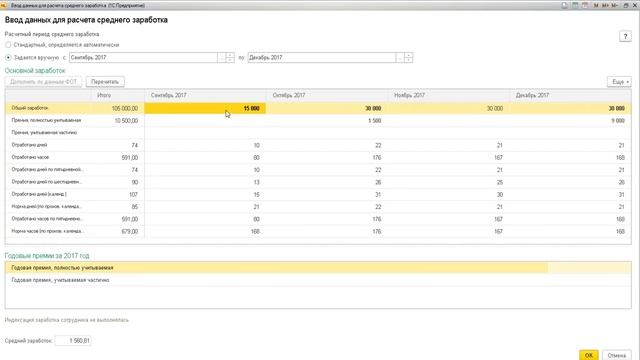
Task: Restore down the window
Action: [626, 5]
